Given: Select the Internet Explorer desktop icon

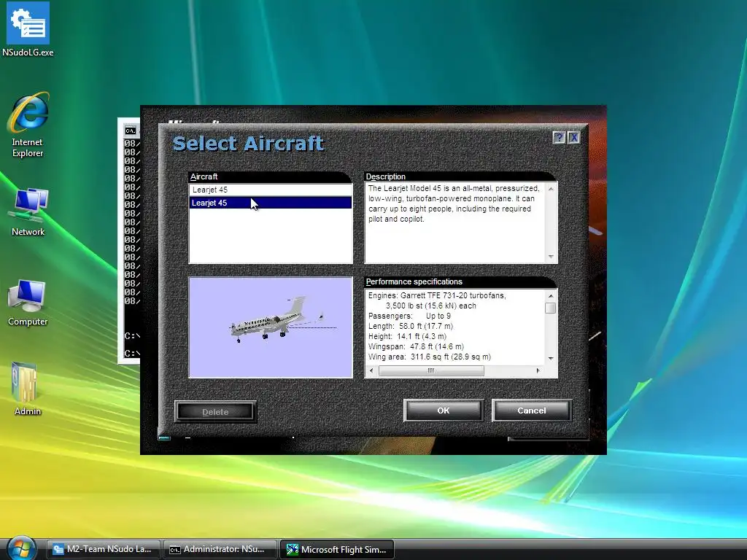Looking at the screenshot, I should [28, 125].
